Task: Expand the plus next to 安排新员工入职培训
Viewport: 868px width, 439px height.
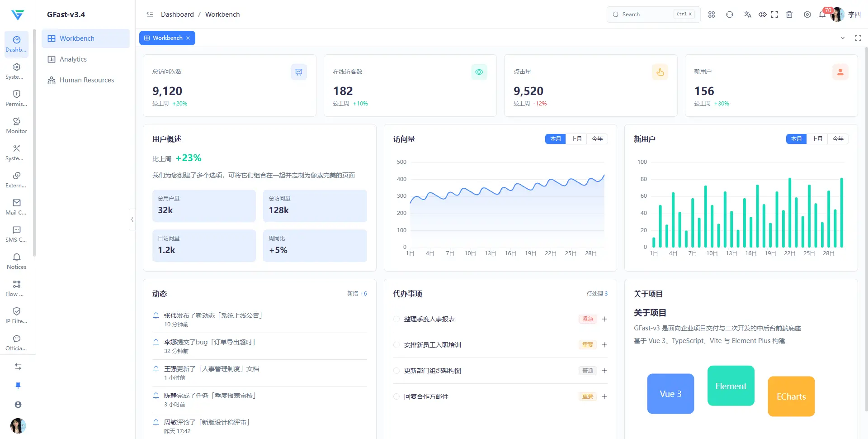Action: click(x=604, y=345)
